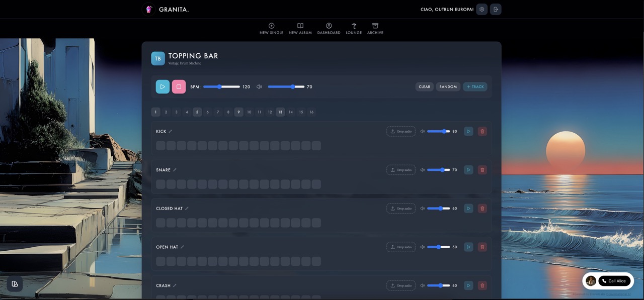Toggle fifth step of Snare row

[x=202, y=184]
